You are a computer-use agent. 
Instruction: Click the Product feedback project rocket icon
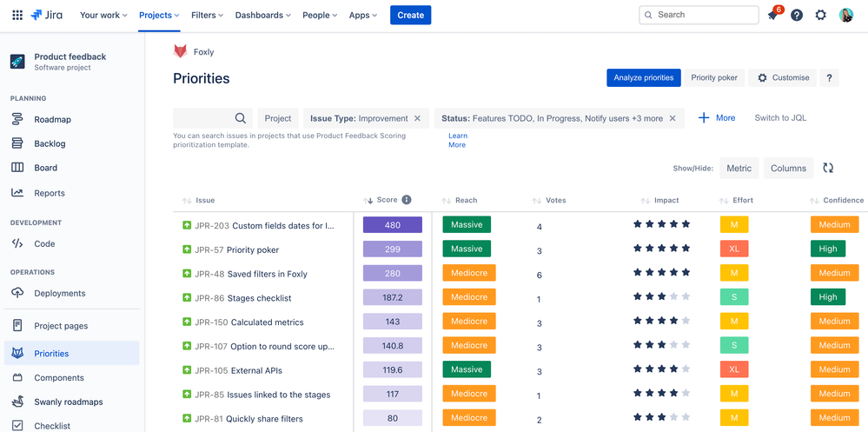(17, 62)
